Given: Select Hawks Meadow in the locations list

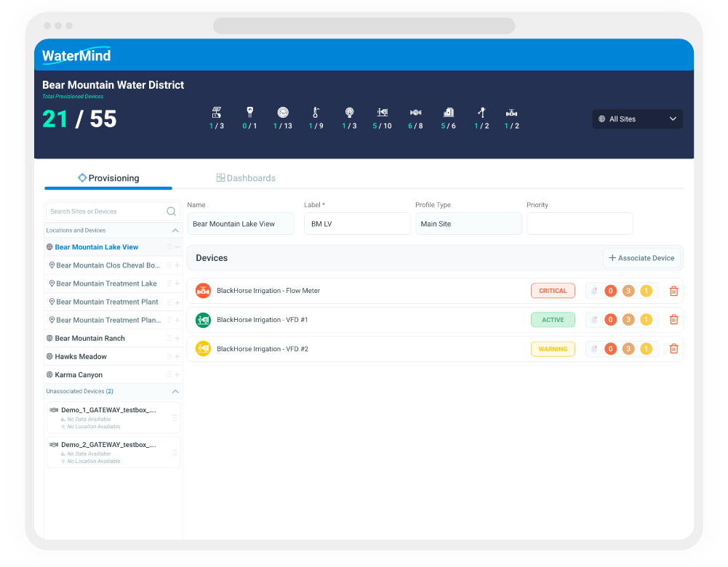Looking at the screenshot, I should coord(81,356).
